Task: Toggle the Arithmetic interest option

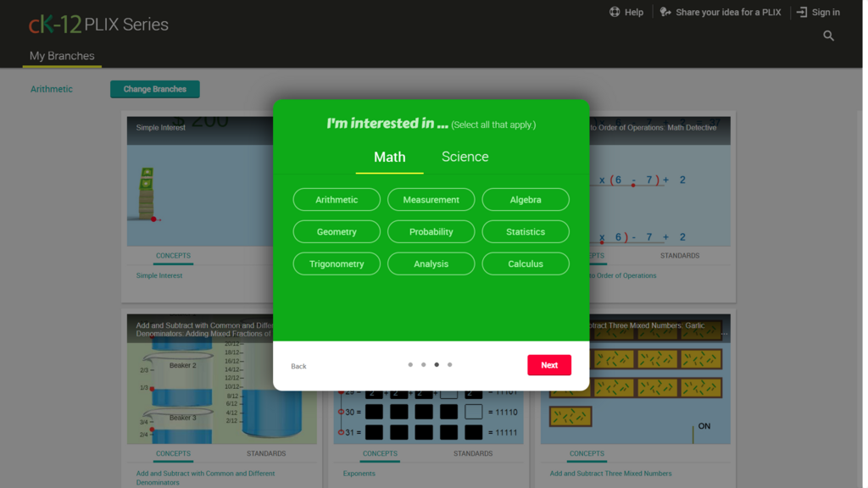Action: point(337,200)
